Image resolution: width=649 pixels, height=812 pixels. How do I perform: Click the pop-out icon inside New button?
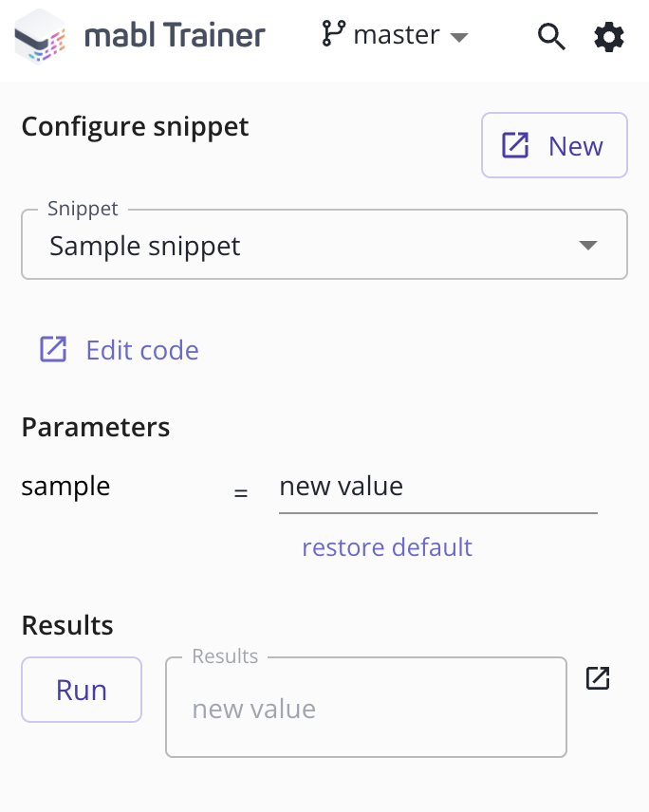coord(515,145)
